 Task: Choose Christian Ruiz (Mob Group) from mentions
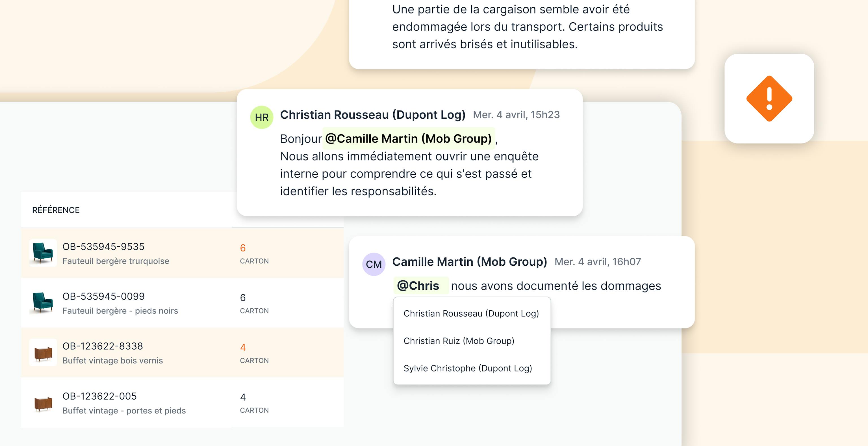coord(459,341)
